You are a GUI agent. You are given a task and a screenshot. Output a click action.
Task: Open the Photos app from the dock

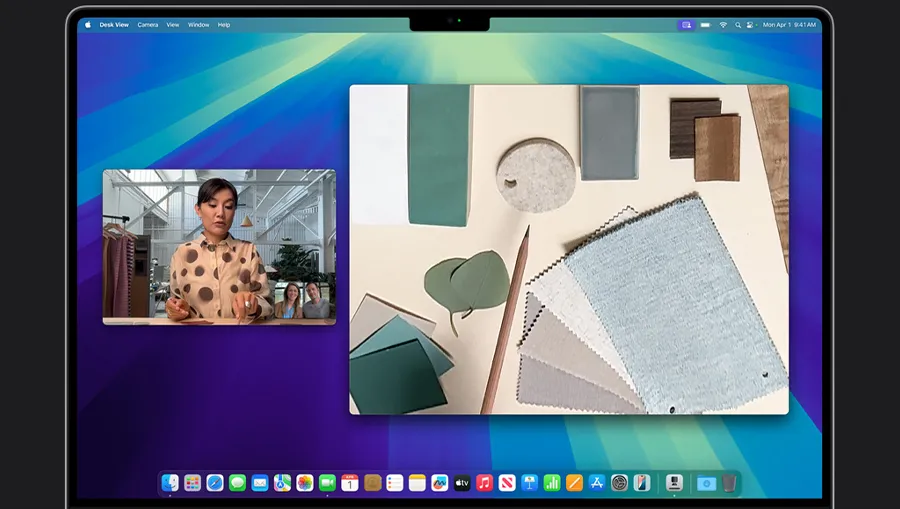305,483
